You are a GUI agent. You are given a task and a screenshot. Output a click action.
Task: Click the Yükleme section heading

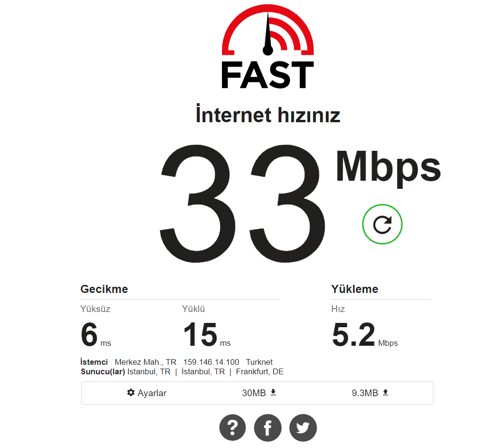pos(355,289)
